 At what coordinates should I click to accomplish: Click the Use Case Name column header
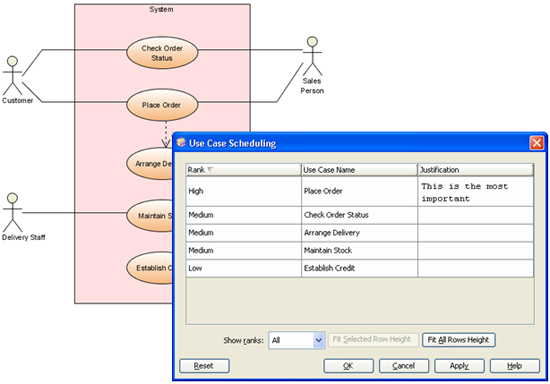point(360,170)
